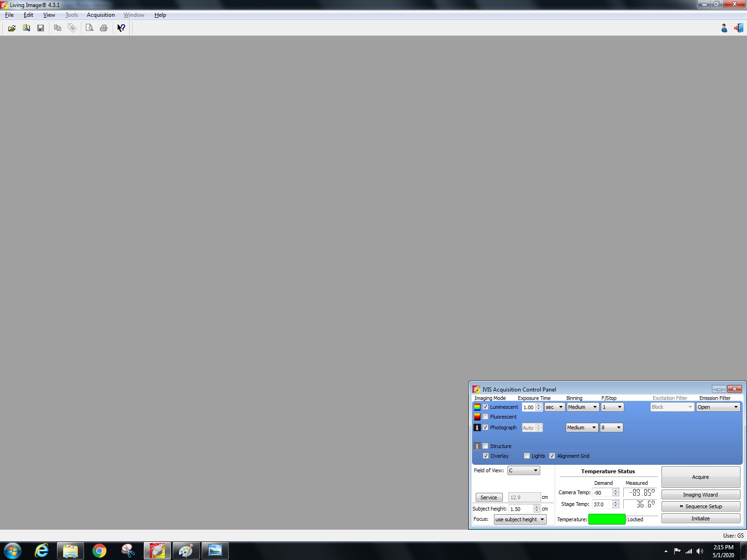This screenshot has height=560, width=747.
Task: Click the Luminescent rainbow mode icon
Action: 477,407
